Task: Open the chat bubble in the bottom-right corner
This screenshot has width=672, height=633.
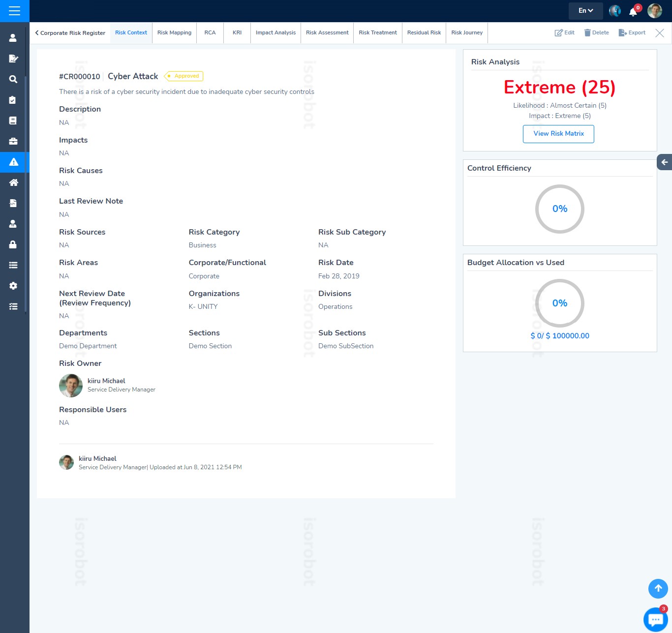Action: [655, 619]
